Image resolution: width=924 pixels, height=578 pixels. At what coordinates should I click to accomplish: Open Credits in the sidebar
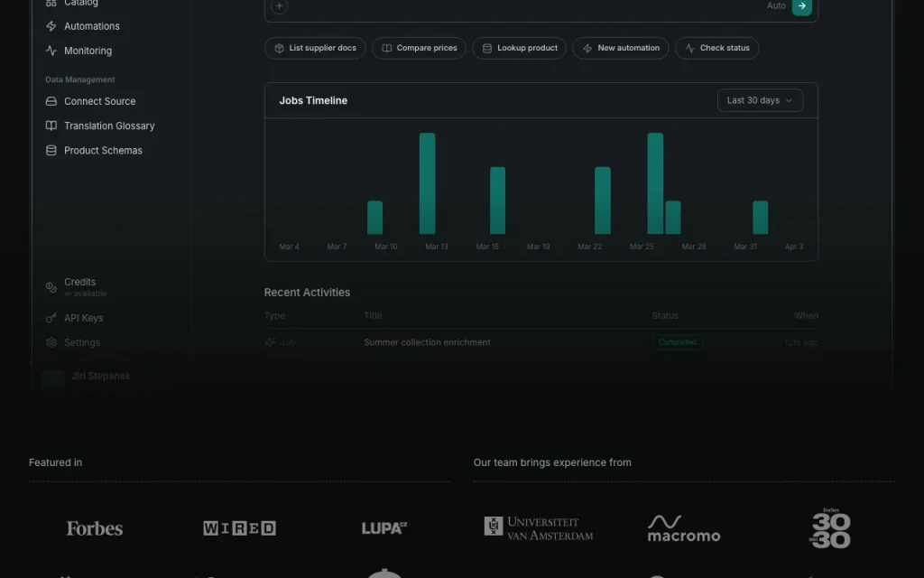click(79, 282)
